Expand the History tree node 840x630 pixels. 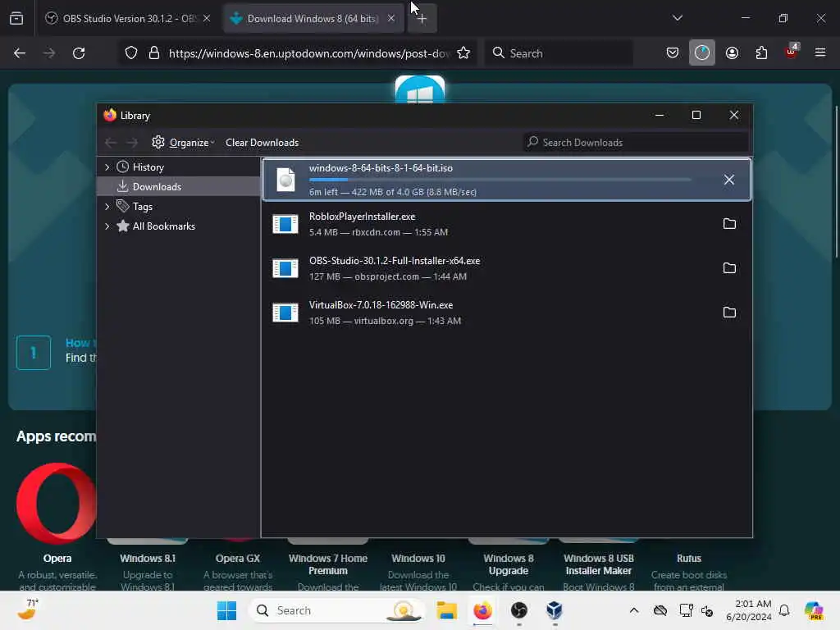pos(107,167)
